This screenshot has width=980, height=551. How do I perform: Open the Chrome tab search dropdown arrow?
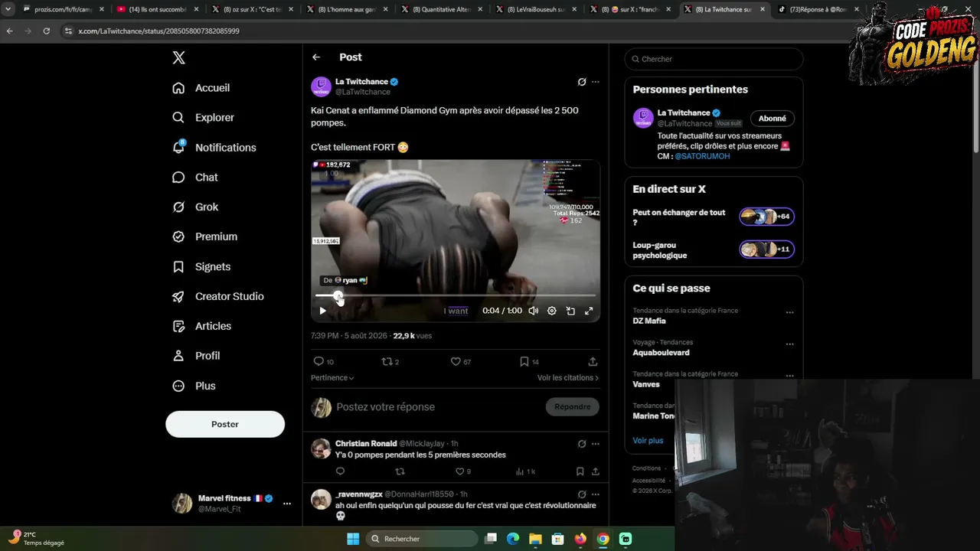click(x=8, y=9)
